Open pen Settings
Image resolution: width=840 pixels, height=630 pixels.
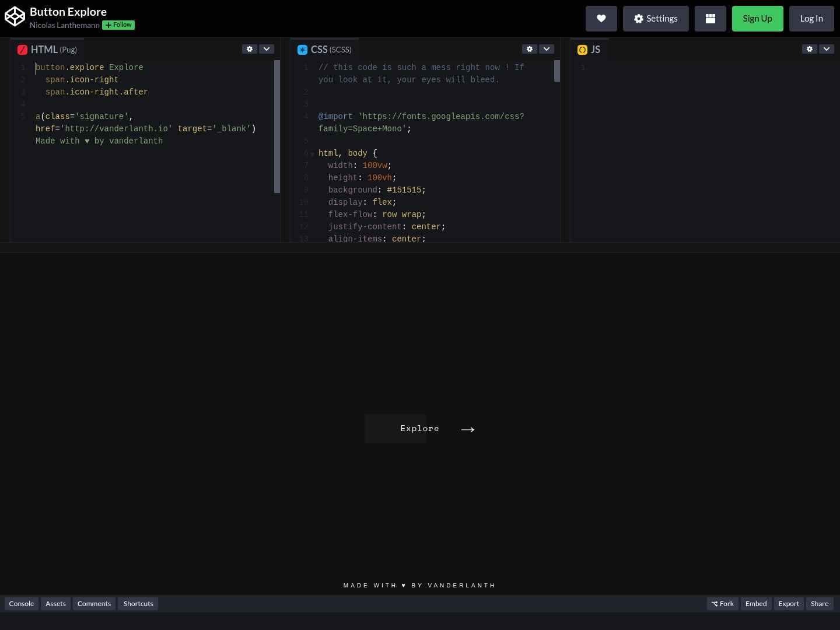(x=656, y=19)
